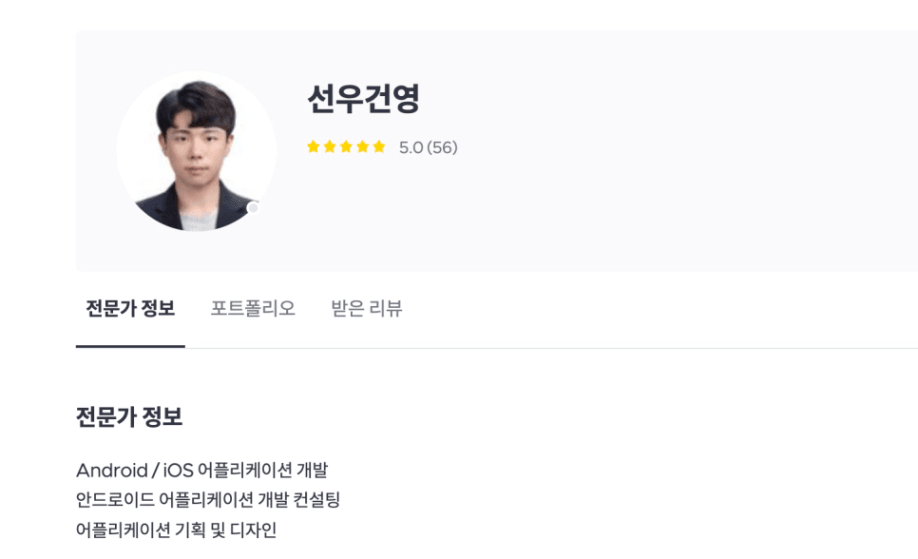Click the online status dot on the avatar
The width and height of the screenshot is (918, 559).
pyautogui.click(x=253, y=208)
